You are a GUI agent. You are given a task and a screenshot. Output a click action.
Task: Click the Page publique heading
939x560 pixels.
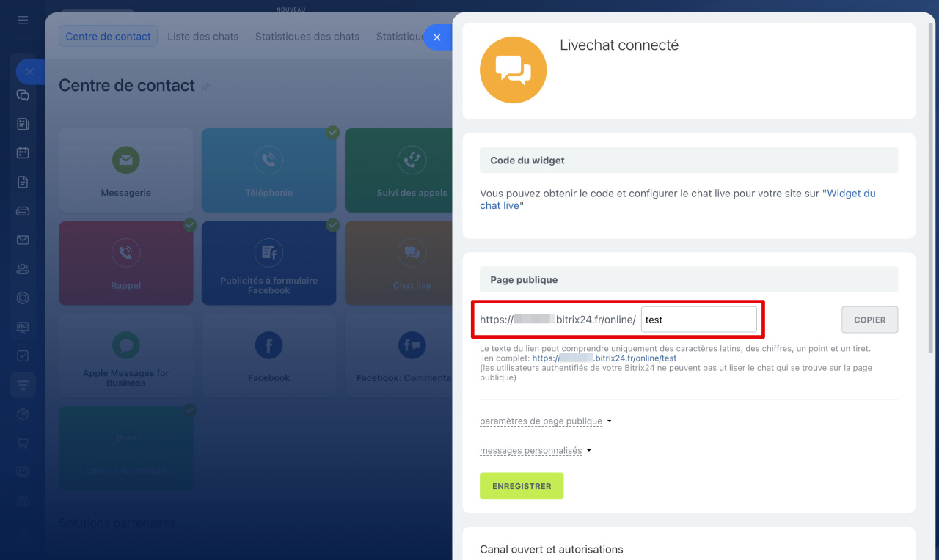(x=524, y=280)
